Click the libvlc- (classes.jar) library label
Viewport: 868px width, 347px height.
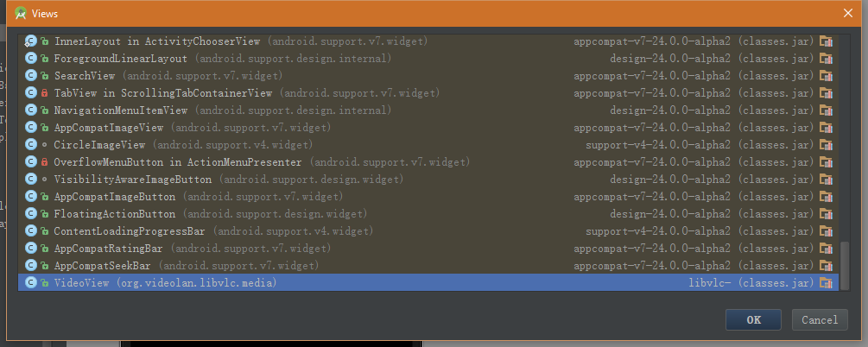click(x=751, y=283)
